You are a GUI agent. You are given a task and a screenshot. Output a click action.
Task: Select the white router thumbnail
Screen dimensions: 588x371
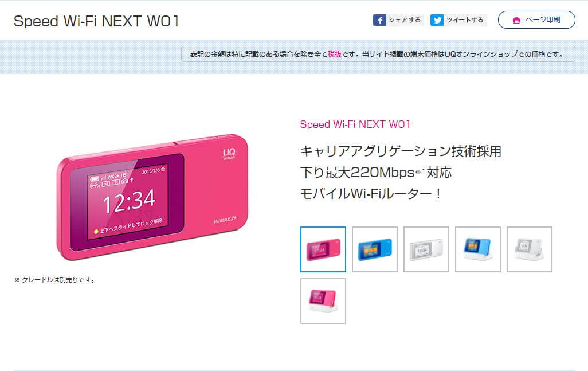click(426, 249)
